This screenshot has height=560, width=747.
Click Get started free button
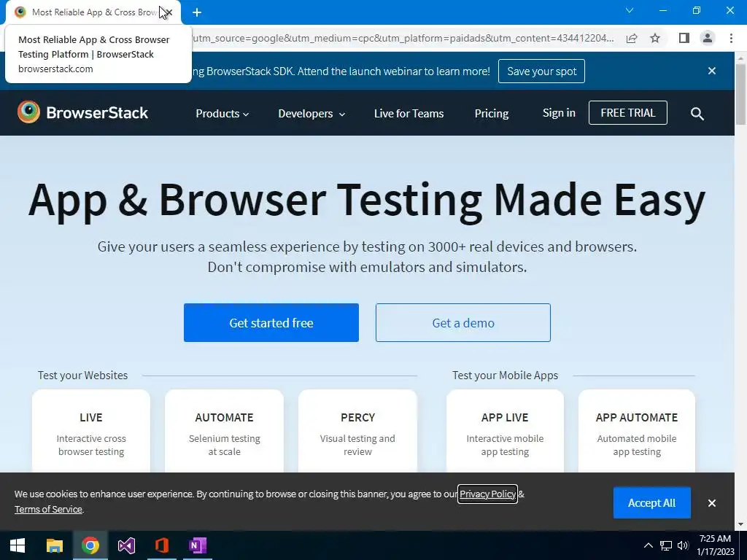(x=271, y=322)
